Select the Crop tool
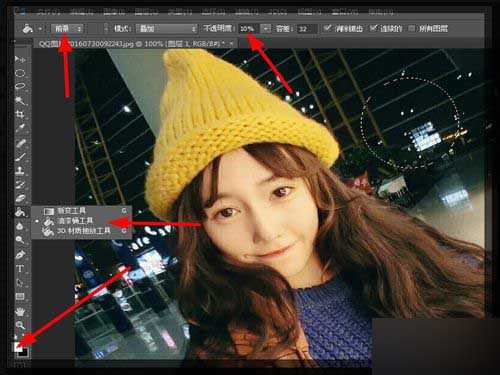 pos(20,114)
